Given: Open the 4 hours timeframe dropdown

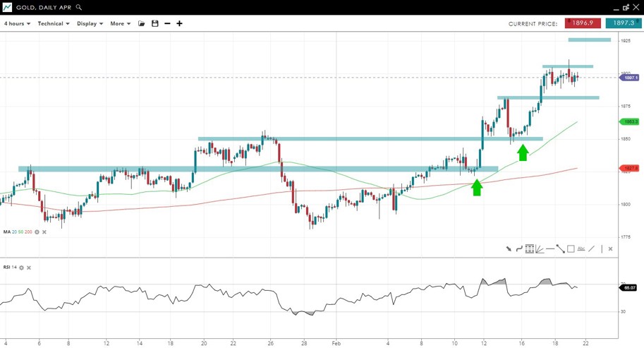Looking at the screenshot, I should click(x=17, y=23).
